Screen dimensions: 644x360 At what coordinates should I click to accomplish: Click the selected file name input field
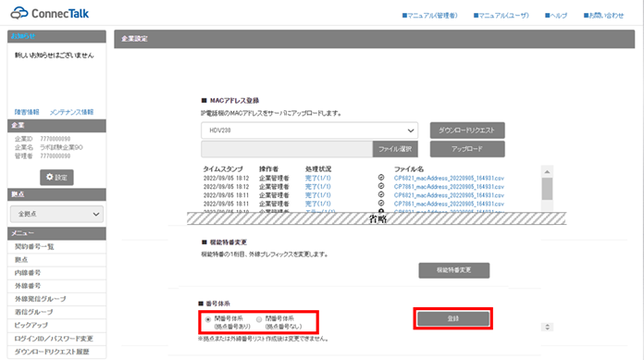[287, 149]
